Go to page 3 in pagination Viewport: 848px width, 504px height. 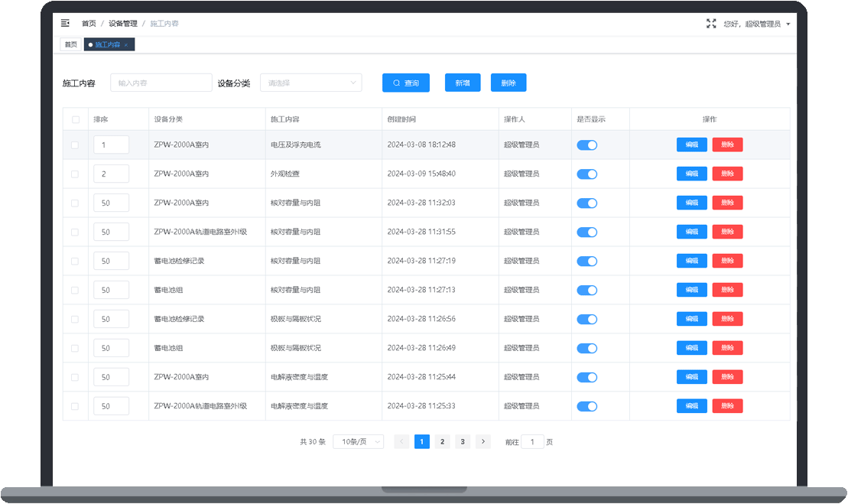tap(462, 441)
